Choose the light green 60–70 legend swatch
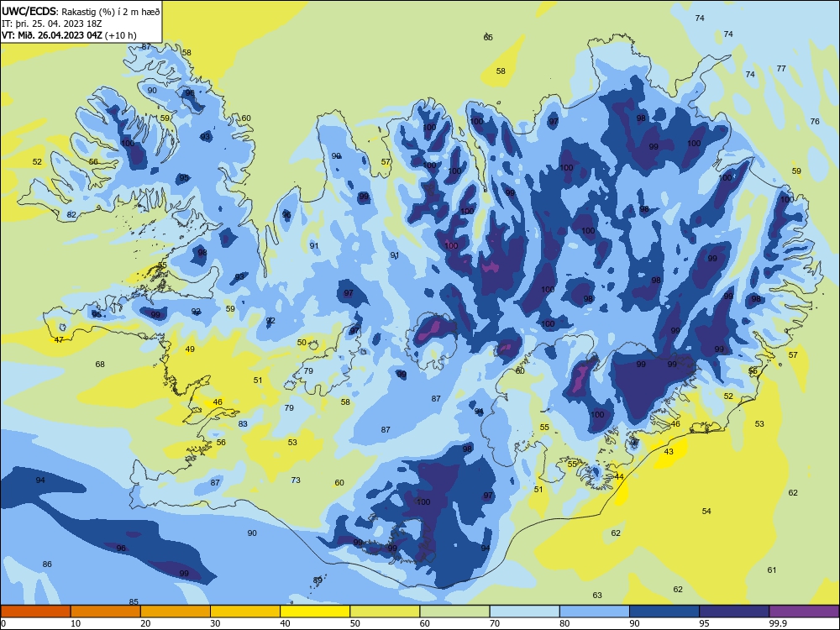The image size is (840, 630). pyautogui.click(x=454, y=612)
